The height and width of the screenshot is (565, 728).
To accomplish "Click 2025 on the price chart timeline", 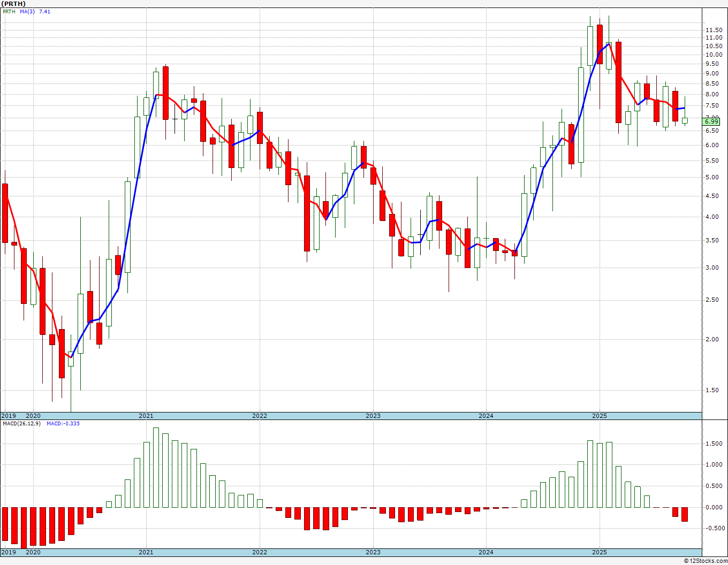I will click(600, 416).
